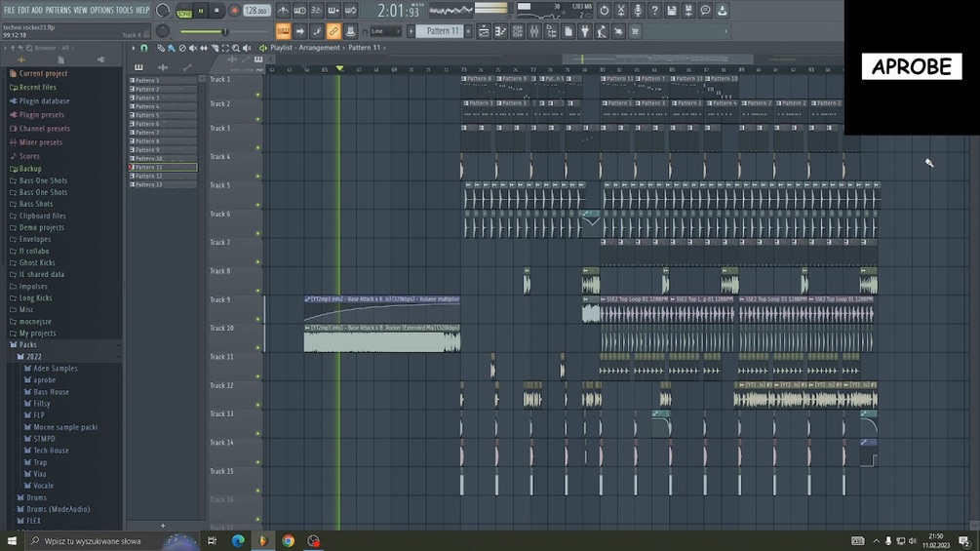Toggle loop recording icon
980x551 pixels.
351,10
